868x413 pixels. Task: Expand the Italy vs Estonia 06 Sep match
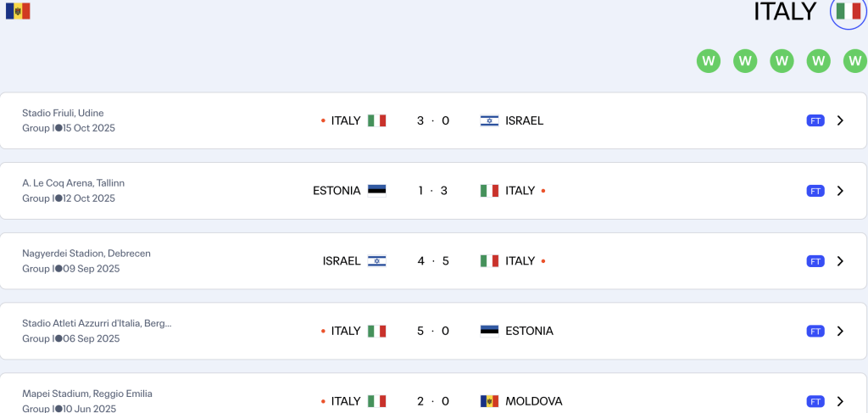point(840,331)
